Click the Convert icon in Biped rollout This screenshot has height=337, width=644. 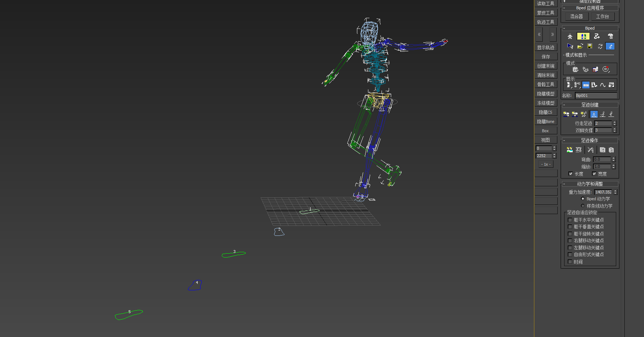[600, 46]
